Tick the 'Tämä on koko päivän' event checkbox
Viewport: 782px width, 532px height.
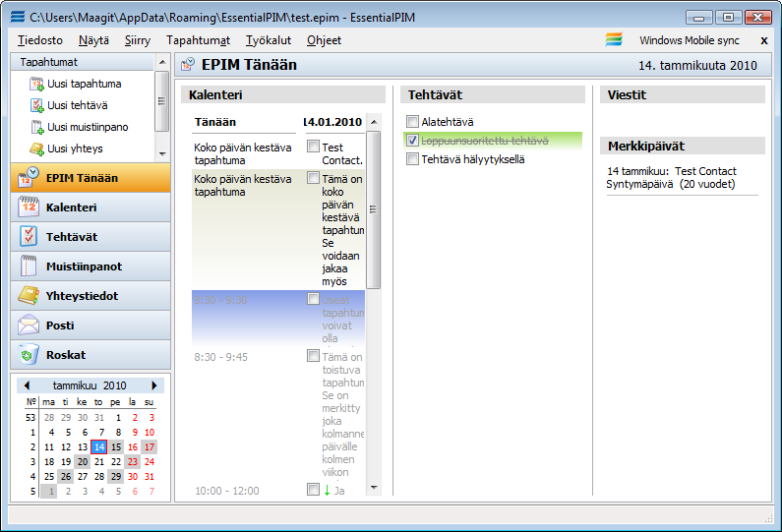tap(313, 178)
